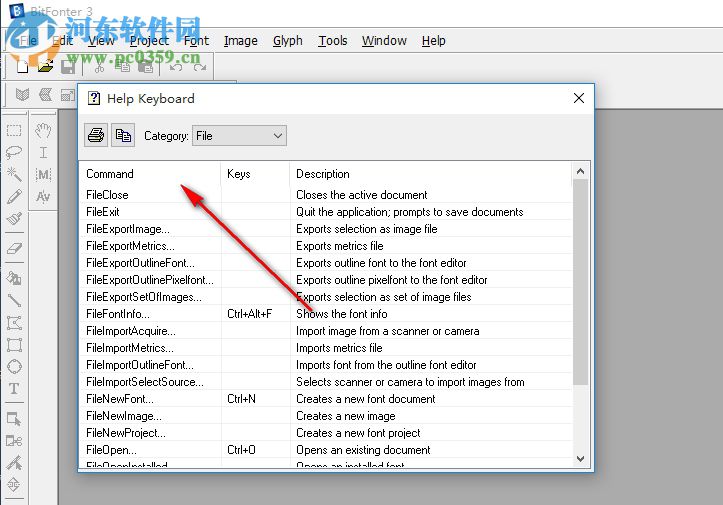Viewport: 723px width, 505px height.
Task: Click the Description column header
Action: pyautogui.click(x=431, y=174)
